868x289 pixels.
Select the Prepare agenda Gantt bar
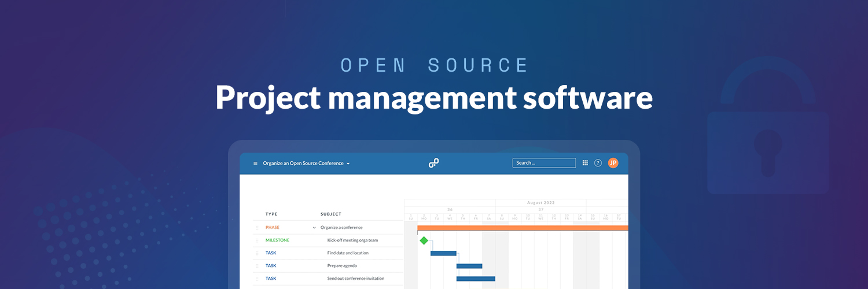[x=469, y=266]
